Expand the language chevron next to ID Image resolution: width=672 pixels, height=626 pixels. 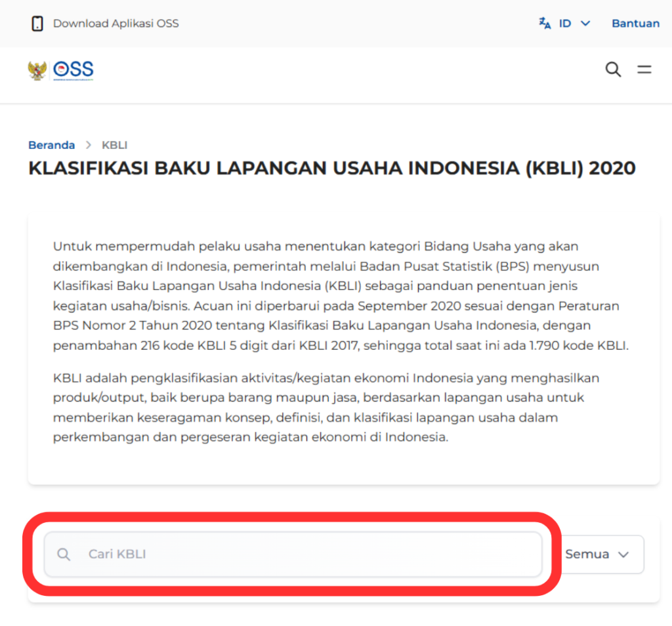[x=585, y=24]
